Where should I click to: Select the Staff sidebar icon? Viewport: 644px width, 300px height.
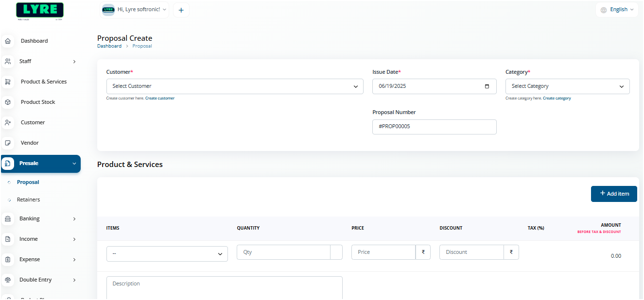(x=8, y=61)
